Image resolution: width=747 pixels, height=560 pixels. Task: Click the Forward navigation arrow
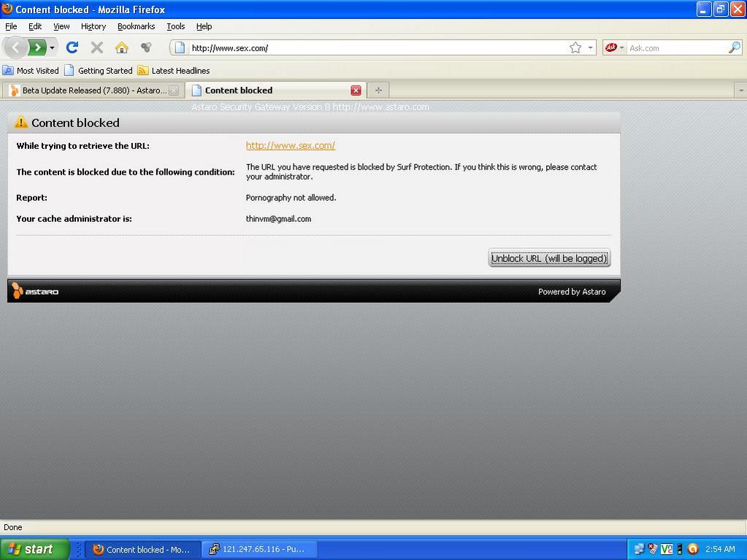pos(37,47)
